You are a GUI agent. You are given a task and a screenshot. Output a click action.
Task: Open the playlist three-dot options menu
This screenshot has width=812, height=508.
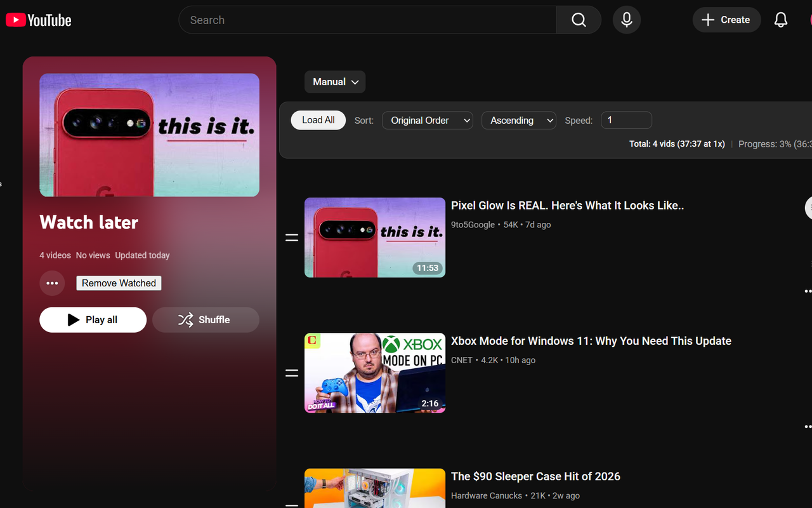pos(52,283)
